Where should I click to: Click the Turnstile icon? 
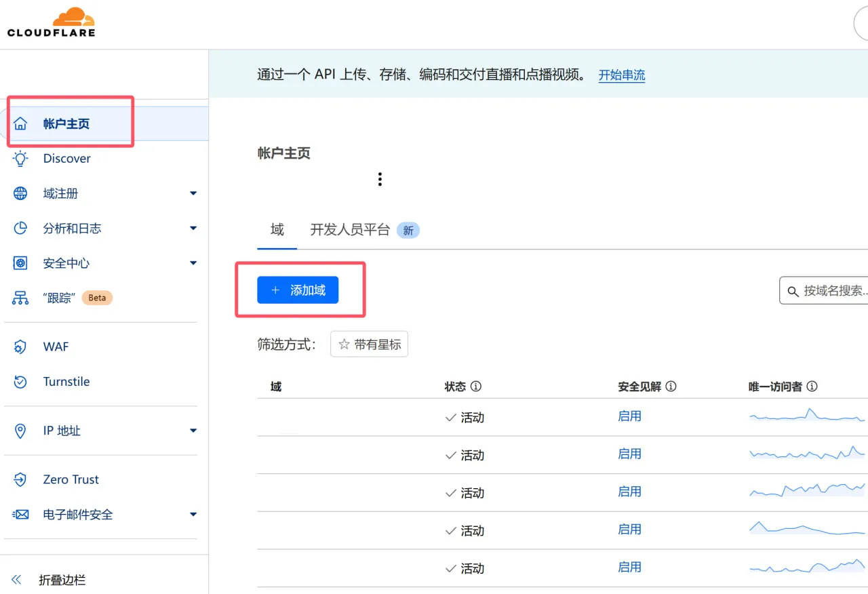coord(20,382)
